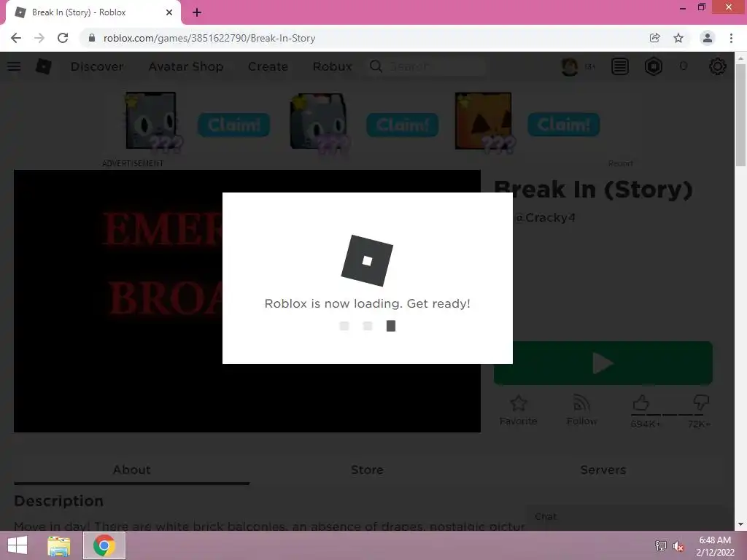Open the user avatar profile picture
This screenshot has width=747, height=560.
569,66
